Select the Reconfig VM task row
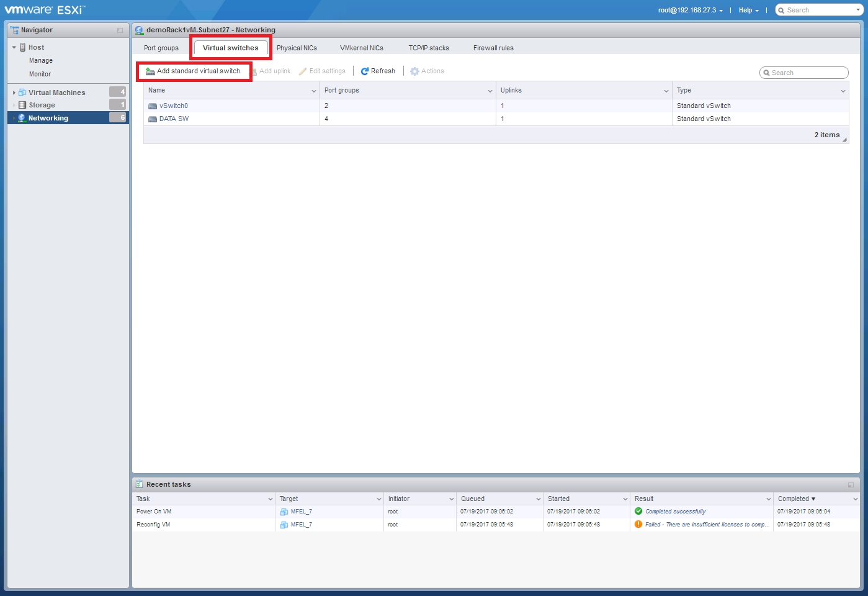Viewport: 868px width, 596px height. tap(496, 525)
